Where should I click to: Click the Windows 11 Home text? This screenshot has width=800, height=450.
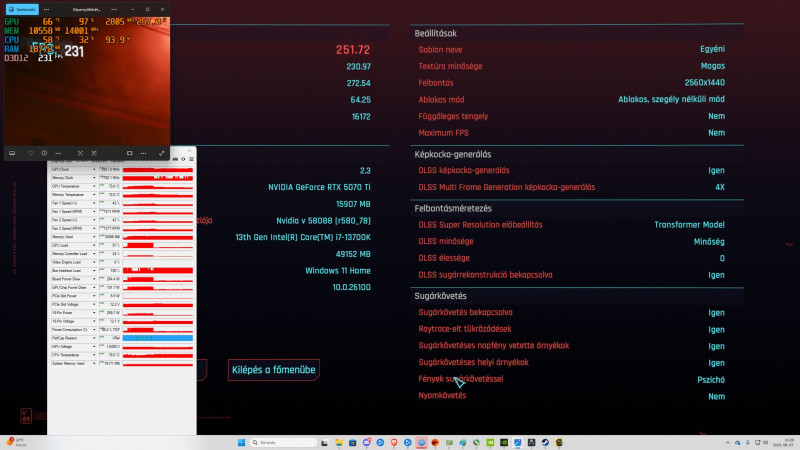(338, 271)
